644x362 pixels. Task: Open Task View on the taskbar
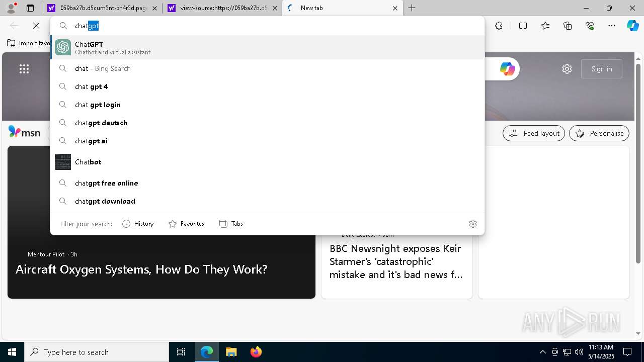181,352
